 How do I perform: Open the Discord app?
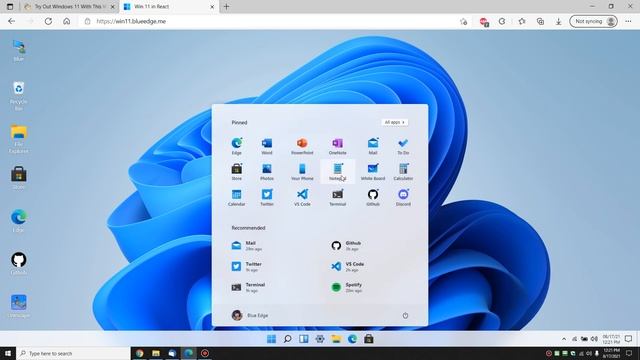click(403, 198)
